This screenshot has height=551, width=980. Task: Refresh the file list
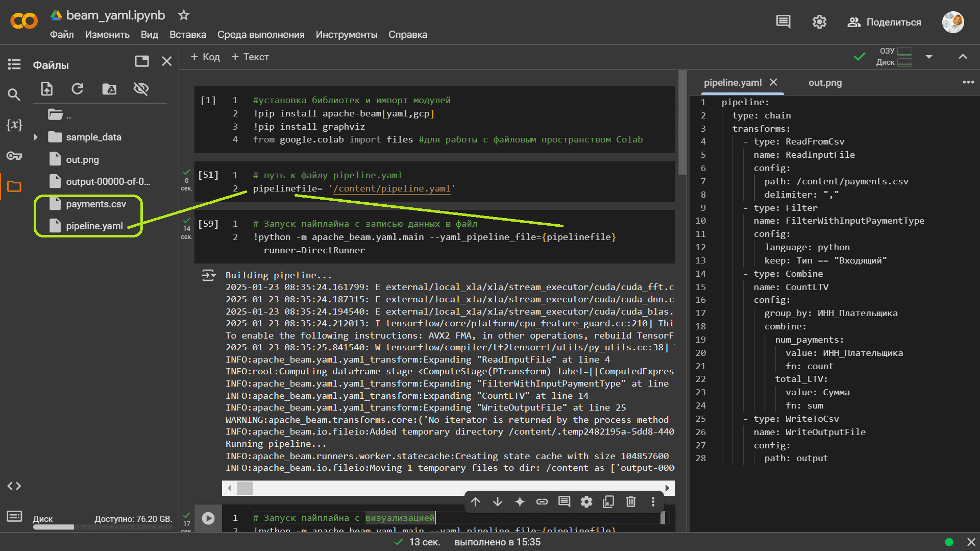point(78,89)
